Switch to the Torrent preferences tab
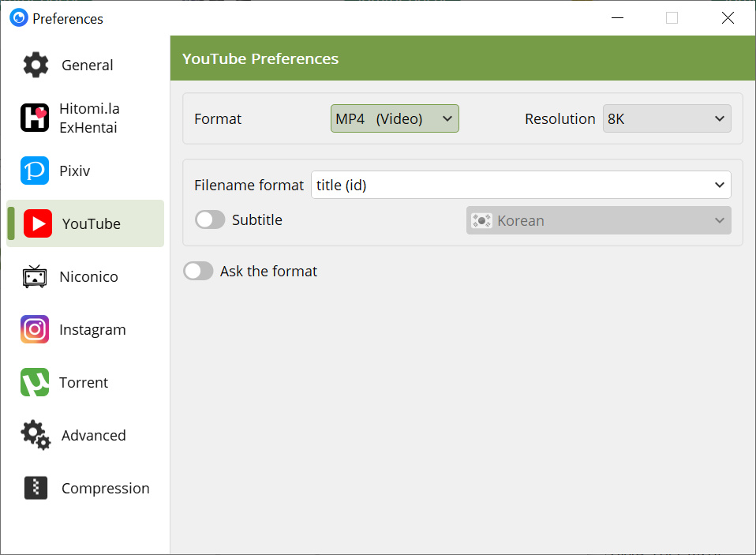756x555 pixels. click(x=85, y=382)
